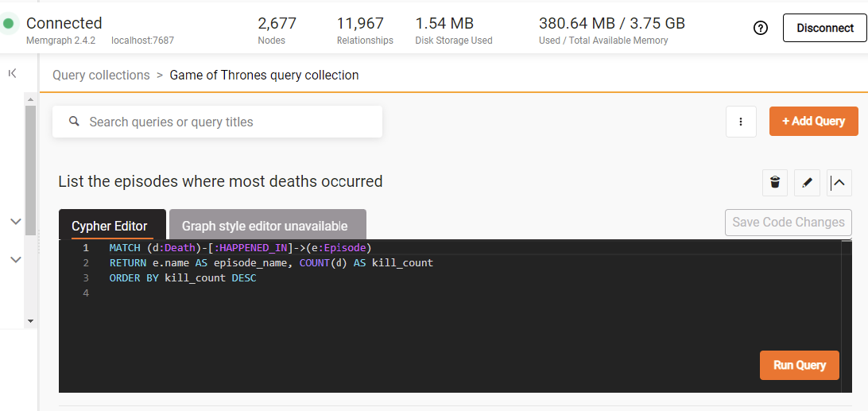868x411 pixels.
Task: Click the ORDER BY kill_count DESC line
Action: point(183,277)
